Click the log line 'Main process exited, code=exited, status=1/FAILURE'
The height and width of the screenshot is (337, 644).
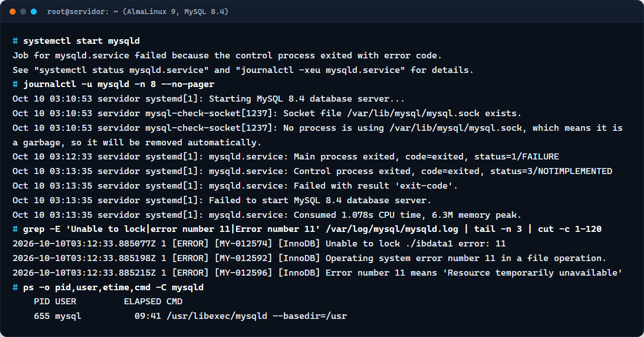[286, 157]
